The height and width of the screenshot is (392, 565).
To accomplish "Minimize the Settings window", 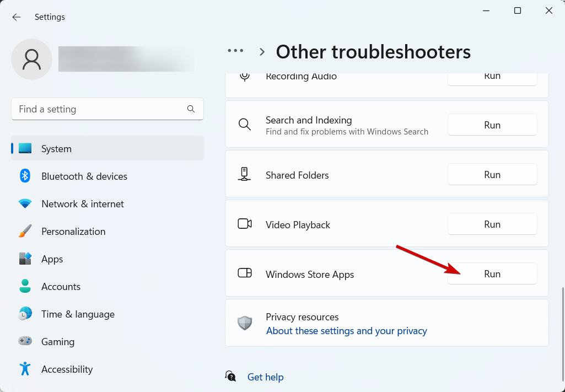I will click(x=486, y=10).
